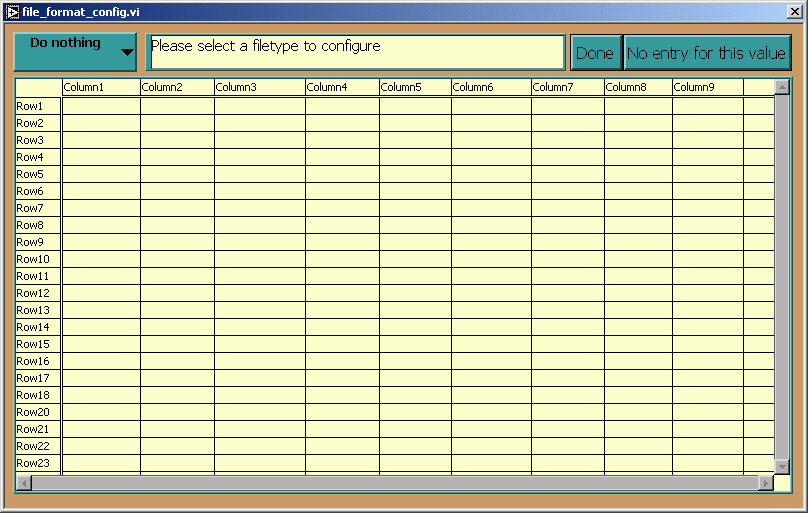Close the file_format_config.vi window

[795, 12]
